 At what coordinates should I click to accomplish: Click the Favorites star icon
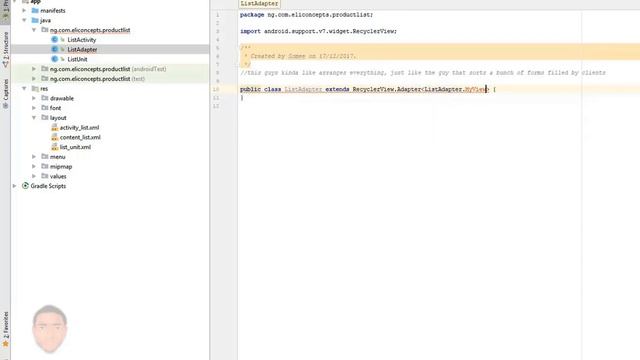coord(5,344)
